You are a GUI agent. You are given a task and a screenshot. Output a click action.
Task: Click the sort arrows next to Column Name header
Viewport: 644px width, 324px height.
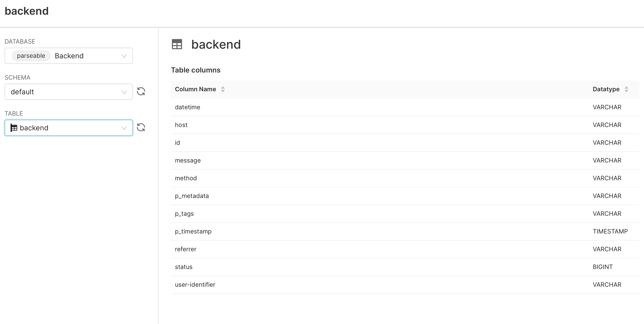(x=223, y=89)
